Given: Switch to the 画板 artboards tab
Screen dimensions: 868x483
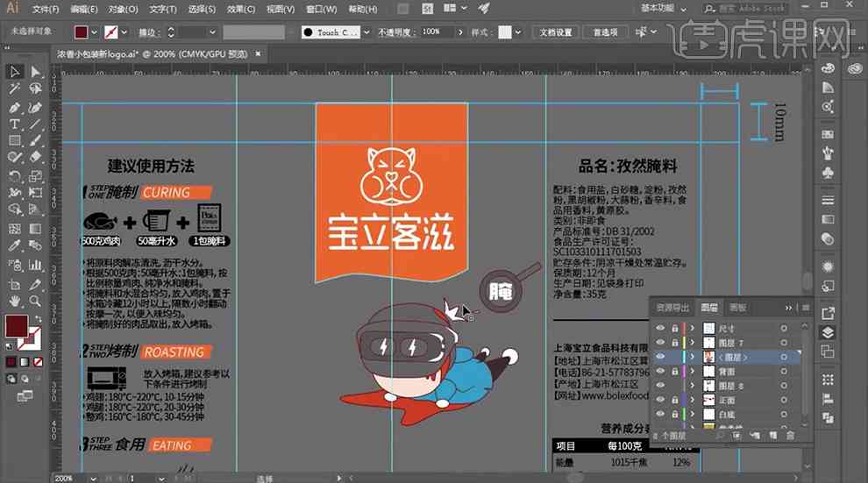Looking at the screenshot, I should [x=737, y=307].
